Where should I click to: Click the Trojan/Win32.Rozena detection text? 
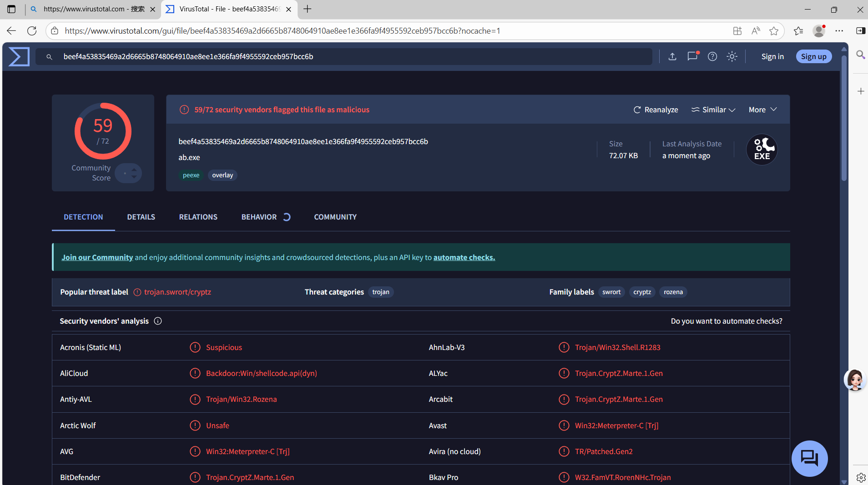tap(241, 399)
